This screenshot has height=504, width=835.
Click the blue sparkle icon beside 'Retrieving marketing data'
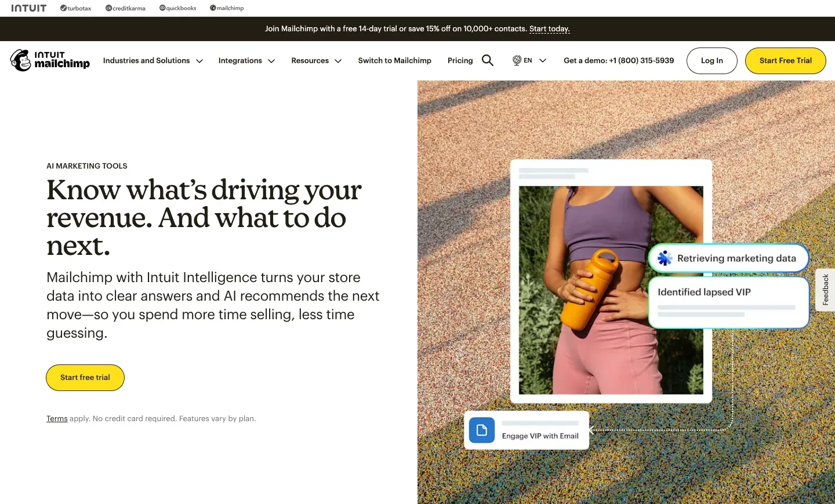665,258
